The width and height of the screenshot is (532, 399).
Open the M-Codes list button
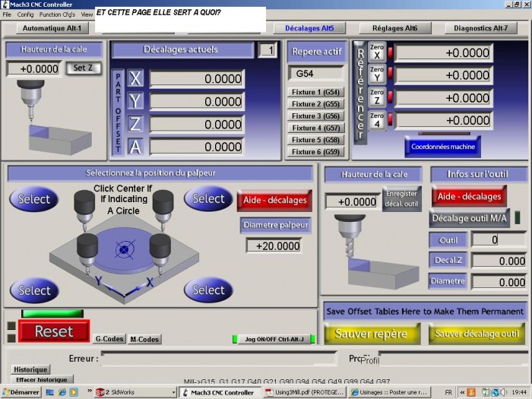[x=144, y=339]
